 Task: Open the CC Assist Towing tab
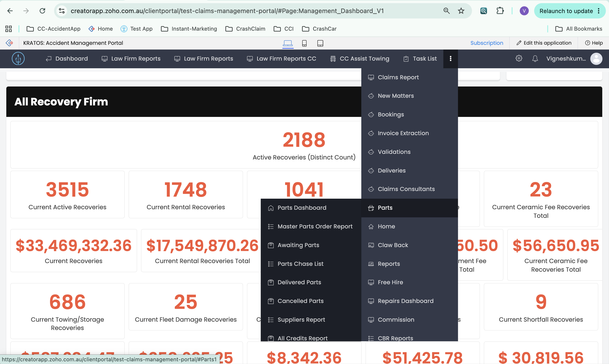(359, 59)
